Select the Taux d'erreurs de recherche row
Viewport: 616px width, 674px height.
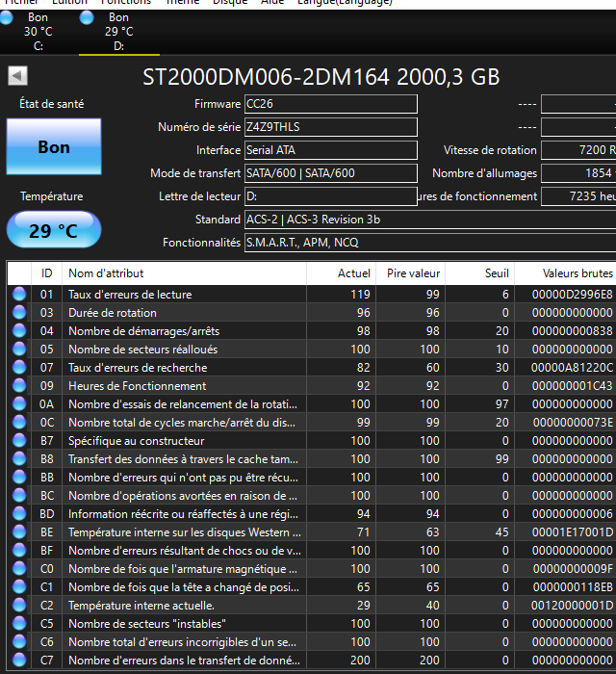(312, 367)
